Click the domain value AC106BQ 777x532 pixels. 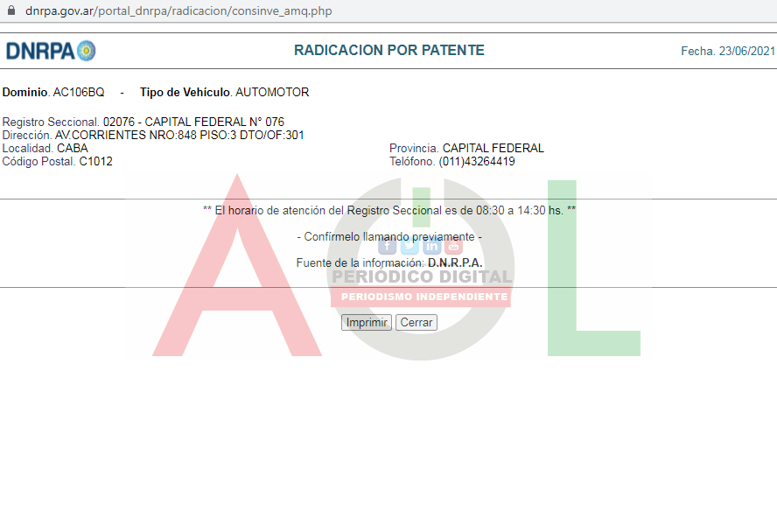click(x=79, y=92)
